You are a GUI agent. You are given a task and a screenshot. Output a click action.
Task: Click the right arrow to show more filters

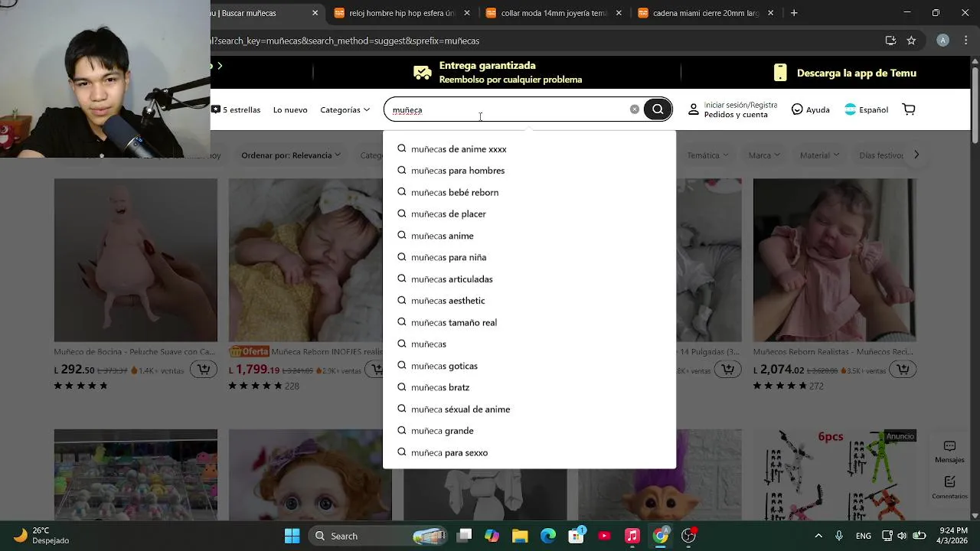click(916, 155)
